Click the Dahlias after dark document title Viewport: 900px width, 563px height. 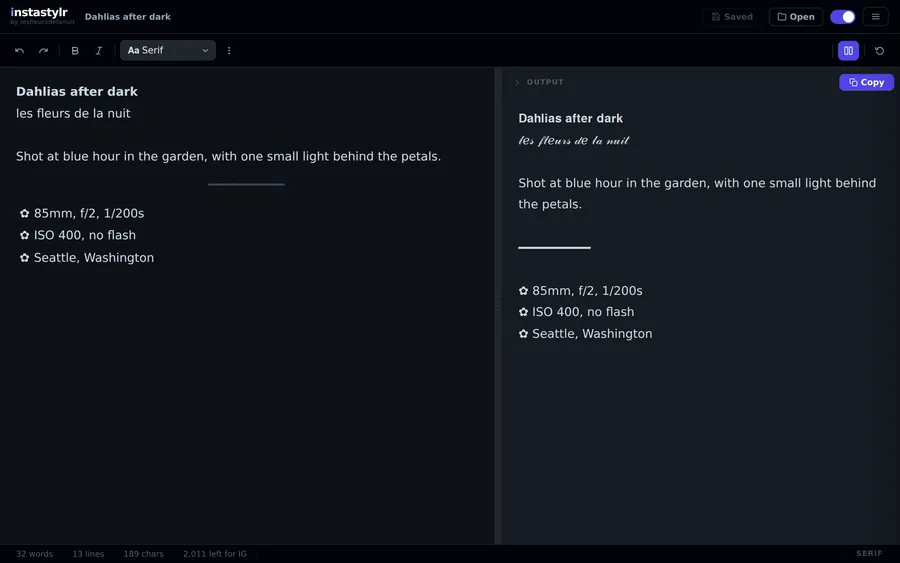click(x=127, y=17)
